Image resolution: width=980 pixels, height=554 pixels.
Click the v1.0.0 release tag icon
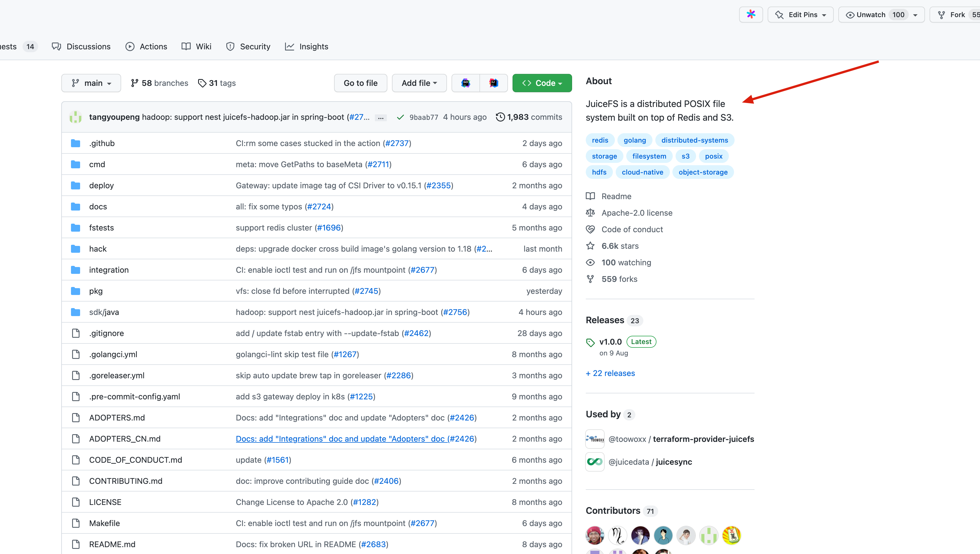[x=590, y=342]
